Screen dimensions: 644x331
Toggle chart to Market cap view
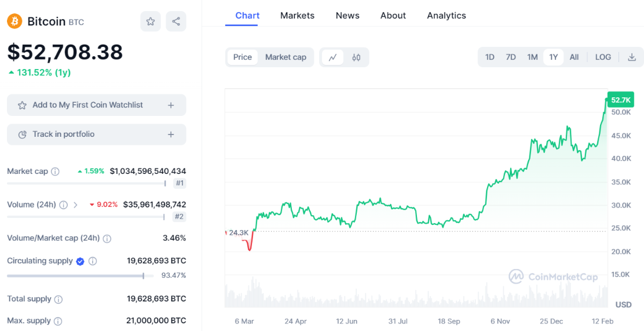tap(286, 57)
